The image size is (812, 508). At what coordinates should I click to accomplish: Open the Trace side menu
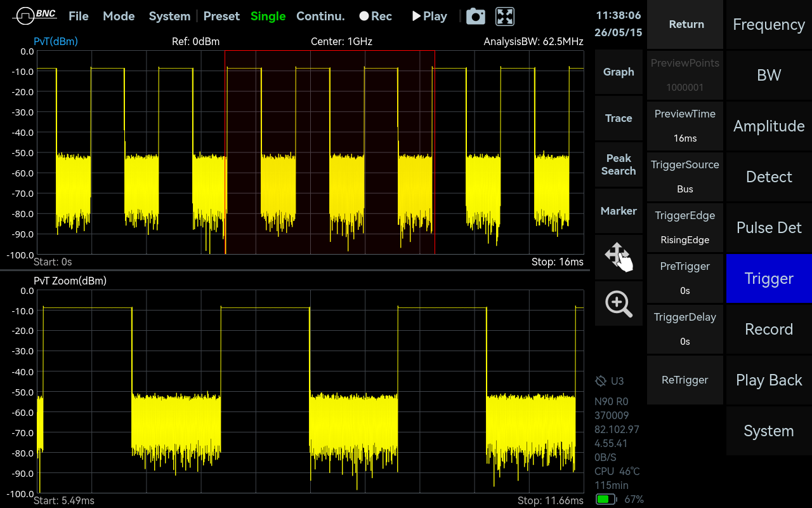point(619,118)
